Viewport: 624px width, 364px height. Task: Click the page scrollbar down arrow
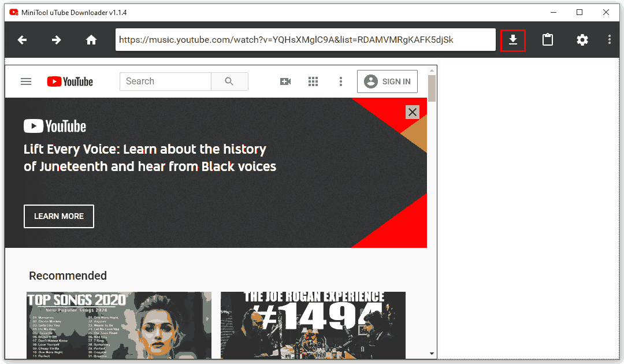432,353
